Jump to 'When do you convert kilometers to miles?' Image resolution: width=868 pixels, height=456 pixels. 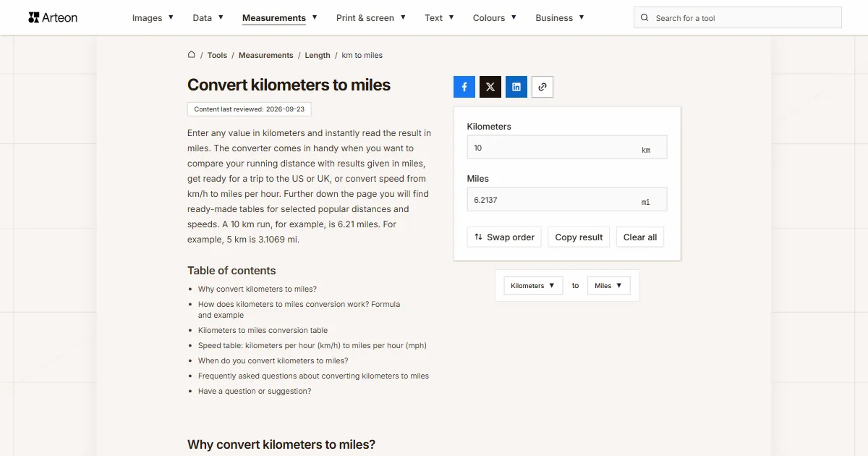(x=273, y=360)
